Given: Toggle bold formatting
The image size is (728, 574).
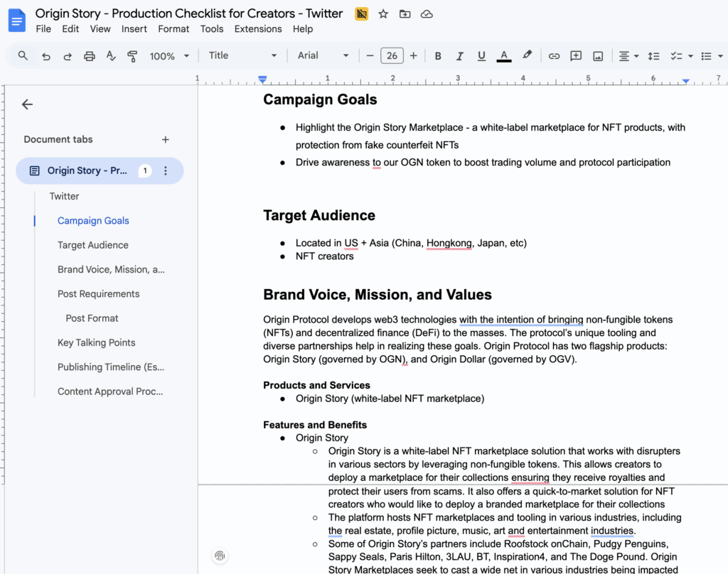Looking at the screenshot, I should click(x=438, y=56).
